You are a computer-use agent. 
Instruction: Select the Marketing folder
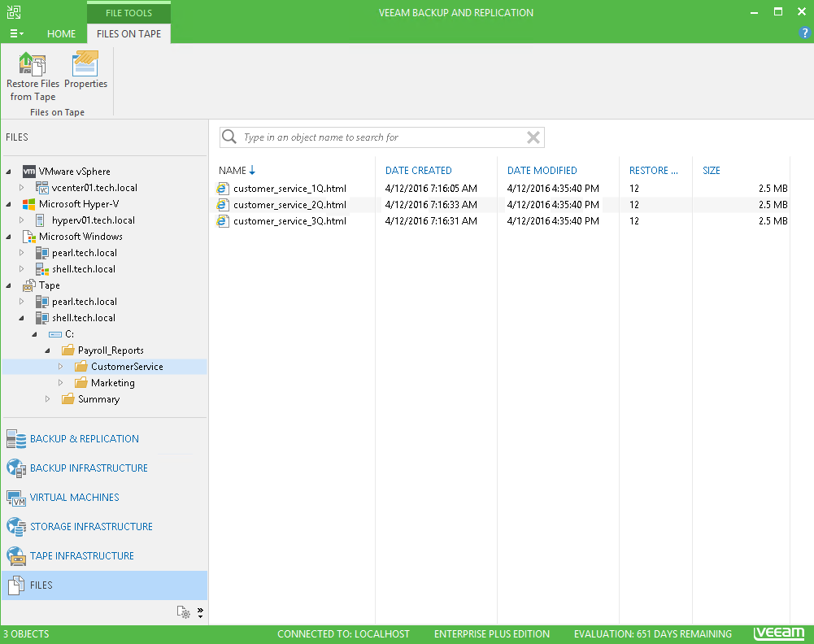tap(113, 383)
